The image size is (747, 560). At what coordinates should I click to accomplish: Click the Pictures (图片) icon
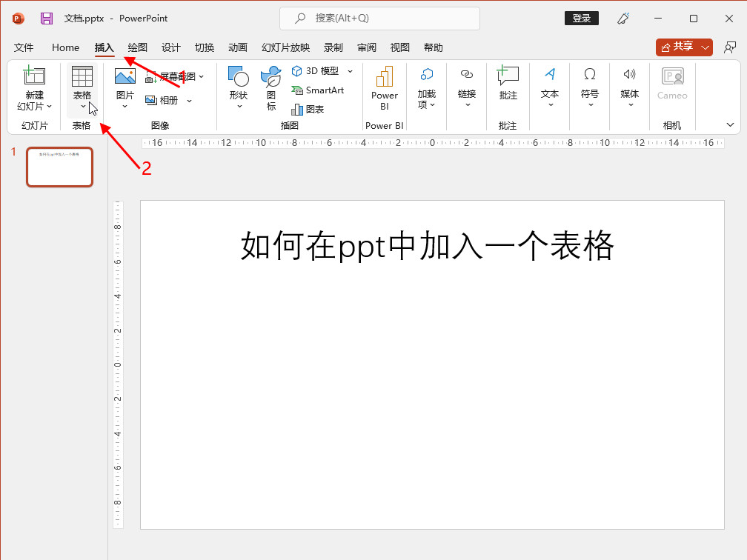(124, 76)
